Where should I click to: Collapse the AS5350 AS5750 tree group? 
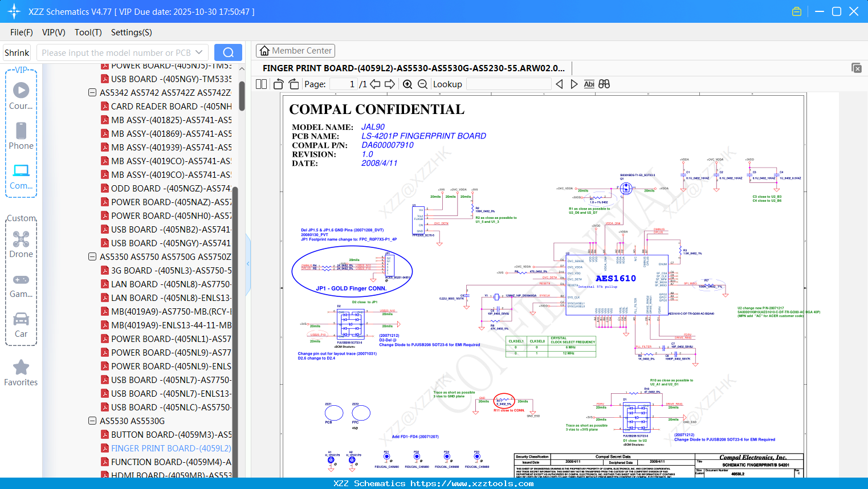click(92, 256)
